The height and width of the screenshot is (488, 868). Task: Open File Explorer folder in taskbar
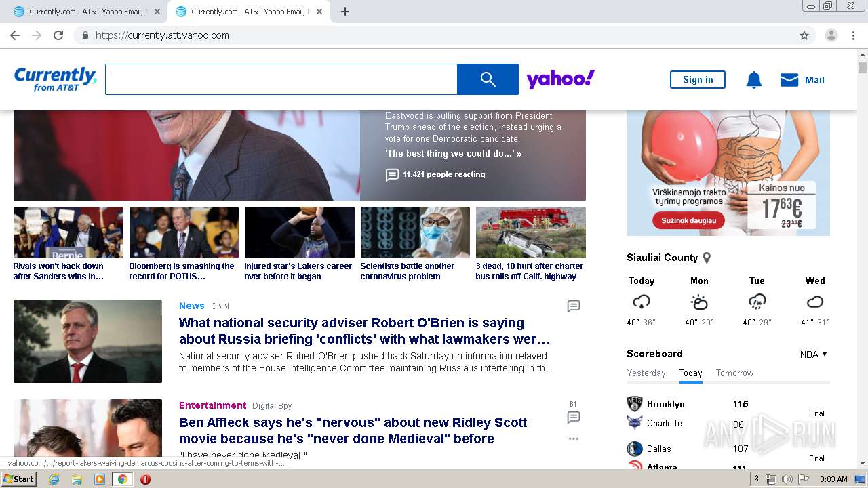click(77, 479)
